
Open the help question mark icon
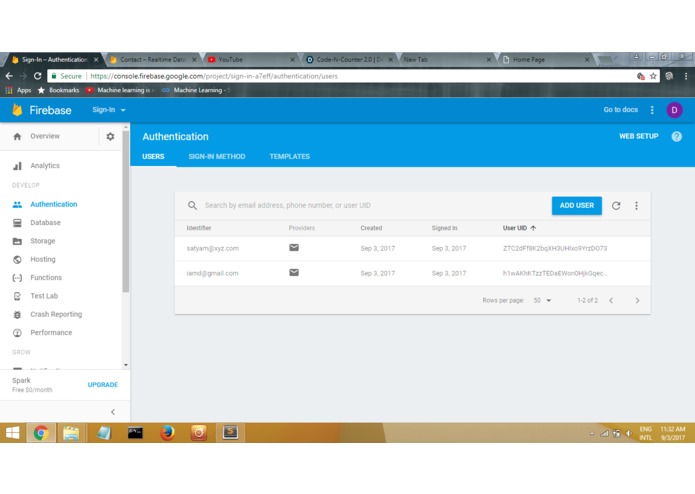[x=677, y=136]
